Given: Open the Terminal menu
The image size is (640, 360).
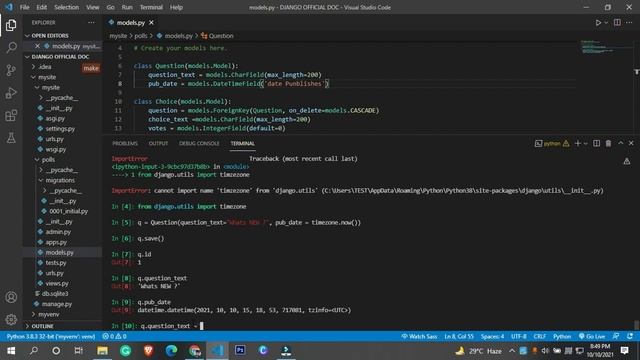Looking at the screenshot, I should (x=151, y=7).
